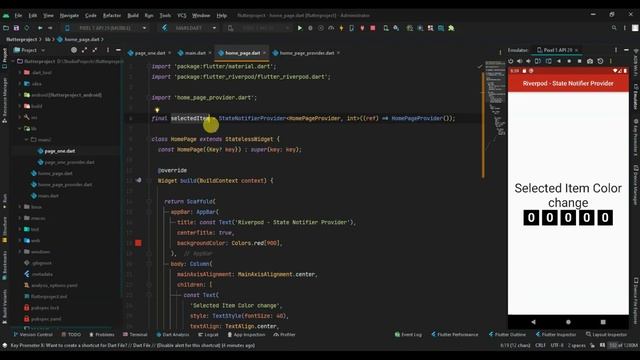Collapse the lib folder arrow
The image size is (640, 360).
[x=20, y=128]
